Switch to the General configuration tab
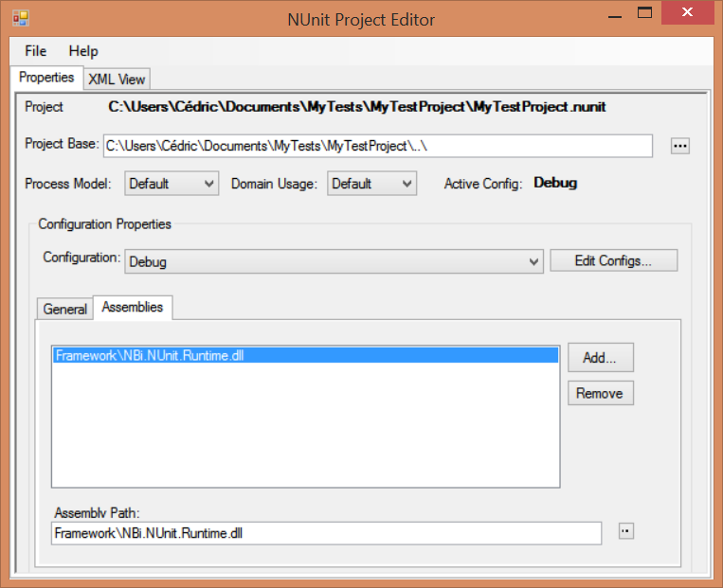Screen dimensions: 723x588 [65, 309]
